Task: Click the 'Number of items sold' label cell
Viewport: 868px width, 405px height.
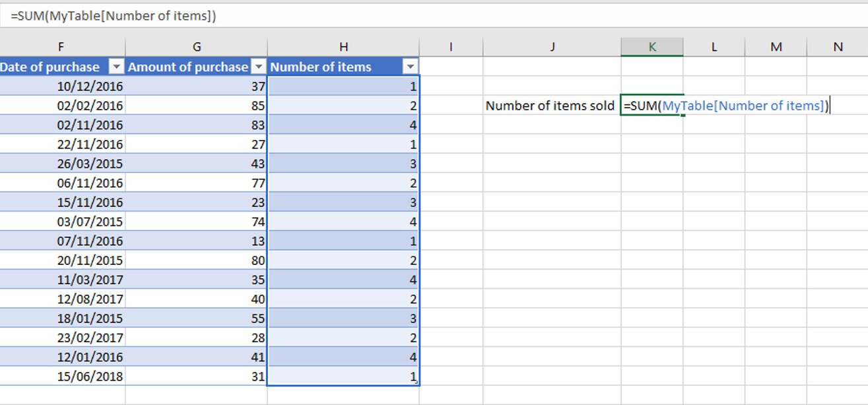Action: [x=551, y=106]
